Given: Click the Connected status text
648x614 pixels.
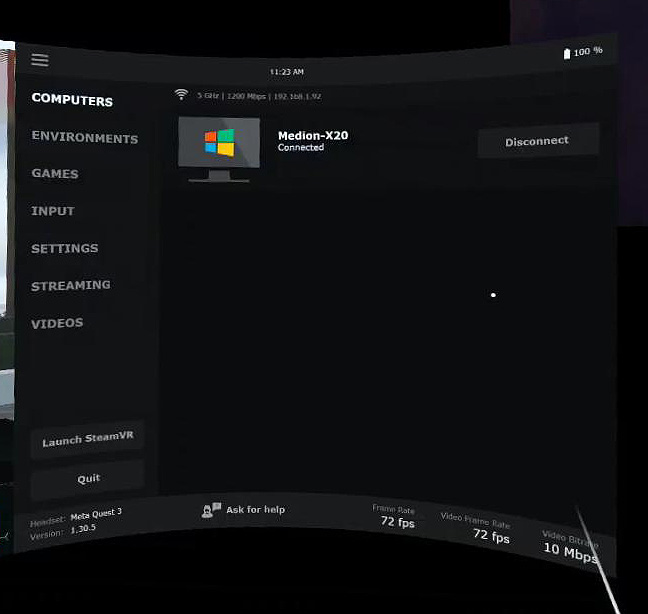Looking at the screenshot, I should pyautogui.click(x=301, y=148).
